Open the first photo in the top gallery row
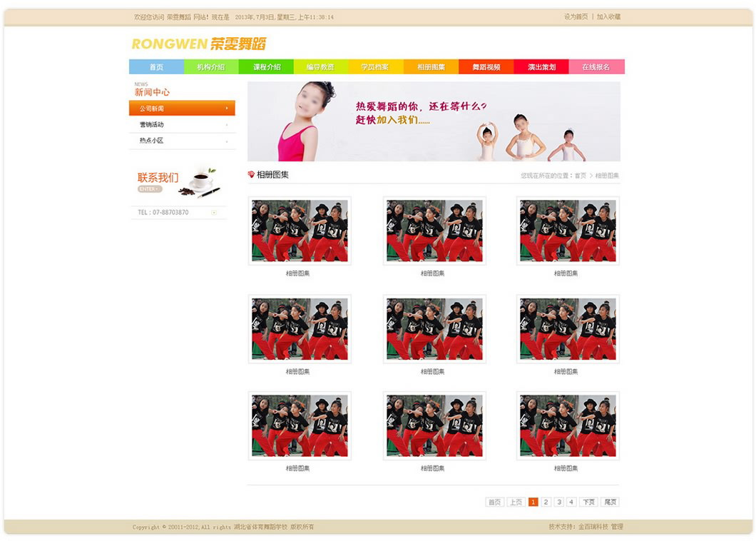This screenshot has height=541, width=756. (x=300, y=231)
